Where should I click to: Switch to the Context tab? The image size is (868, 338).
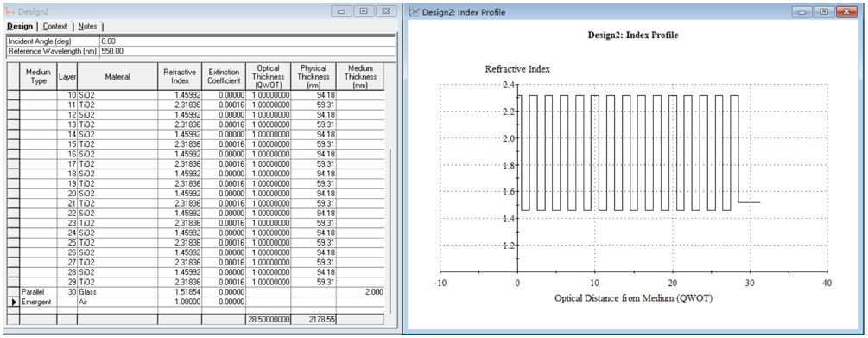54,26
